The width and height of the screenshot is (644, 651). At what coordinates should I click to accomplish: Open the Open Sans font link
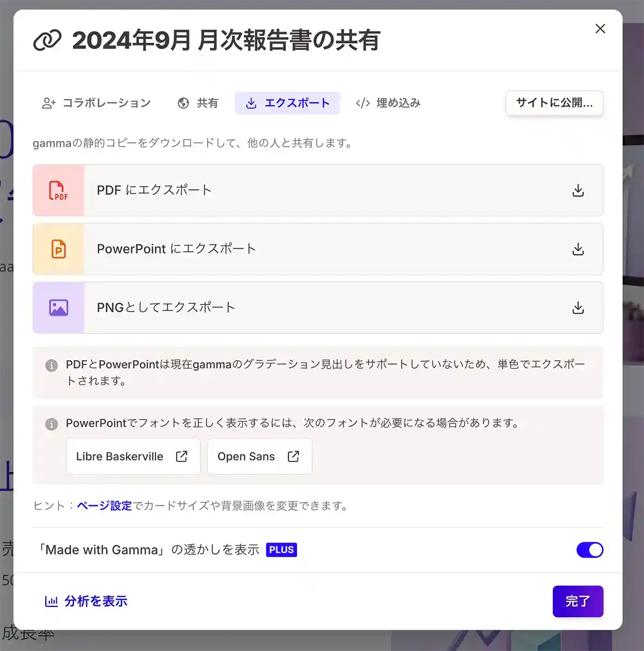(259, 456)
